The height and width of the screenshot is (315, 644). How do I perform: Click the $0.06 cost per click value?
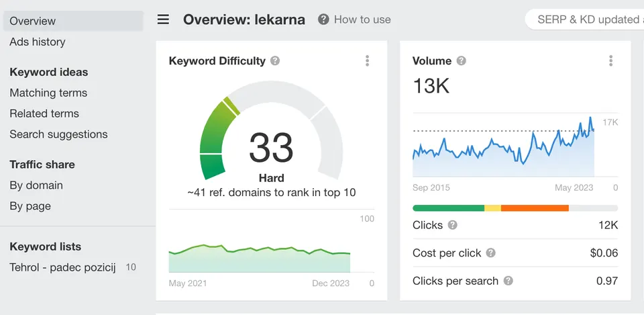604,253
